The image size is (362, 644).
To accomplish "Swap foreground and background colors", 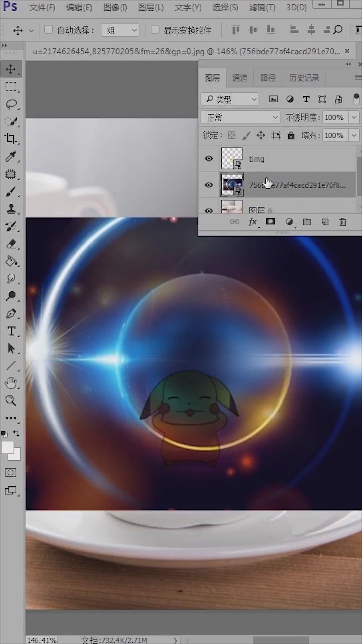I will (x=17, y=433).
